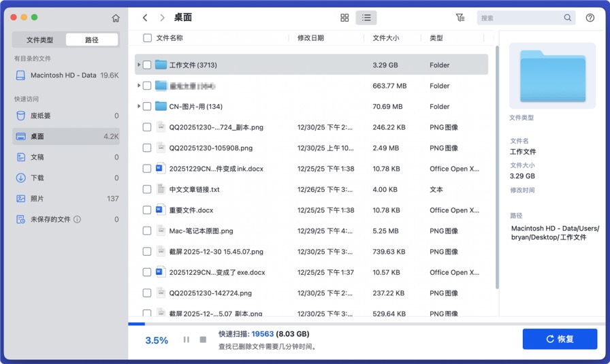
Task: Check 截屏2025-12-30 15.45.07.png checkbox
Action: (x=146, y=252)
